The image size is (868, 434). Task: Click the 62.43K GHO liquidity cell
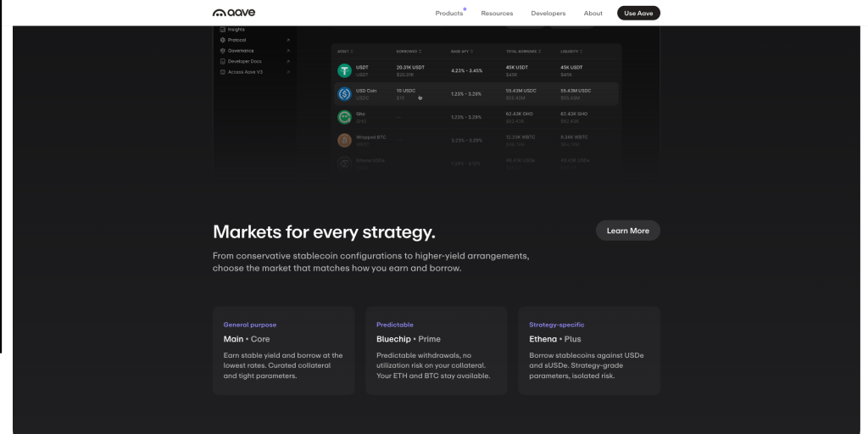pos(574,114)
